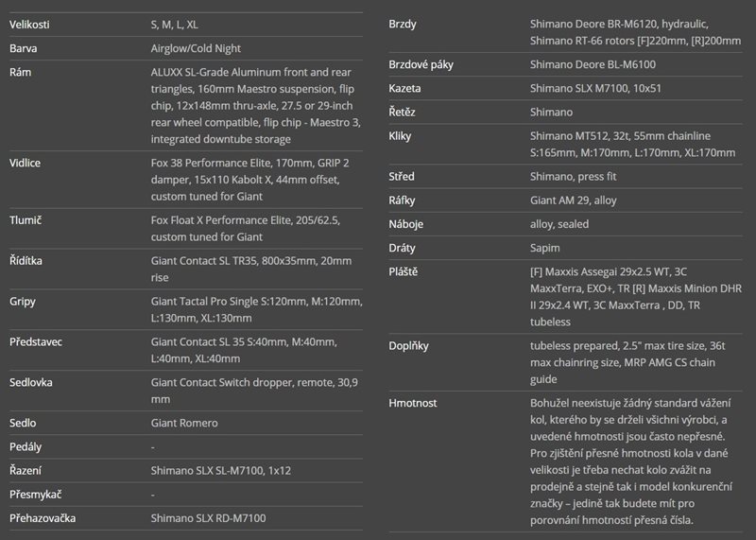Image resolution: width=756 pixels, height=540 pixels.
Task: Click the Pedály row label
Action: [x=27, y=446]
